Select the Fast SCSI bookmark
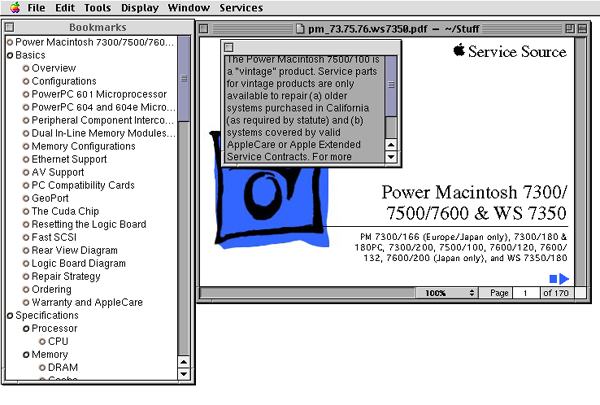 [x=54, y=237]
